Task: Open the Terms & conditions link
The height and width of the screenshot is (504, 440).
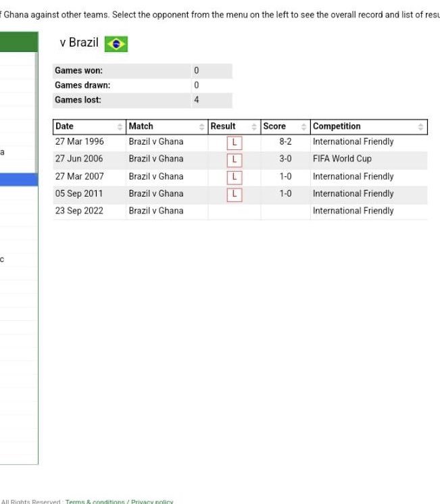Action: (95, 501)
